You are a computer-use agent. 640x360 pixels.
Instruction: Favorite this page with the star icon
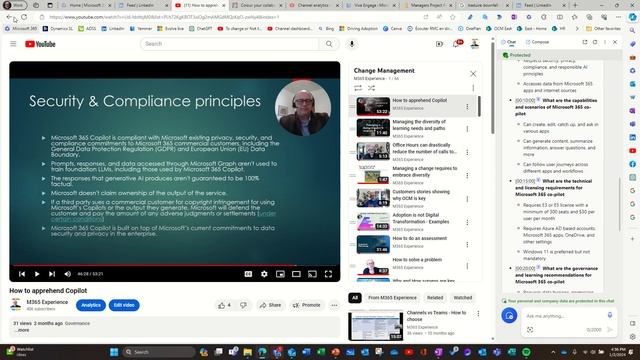452,17
